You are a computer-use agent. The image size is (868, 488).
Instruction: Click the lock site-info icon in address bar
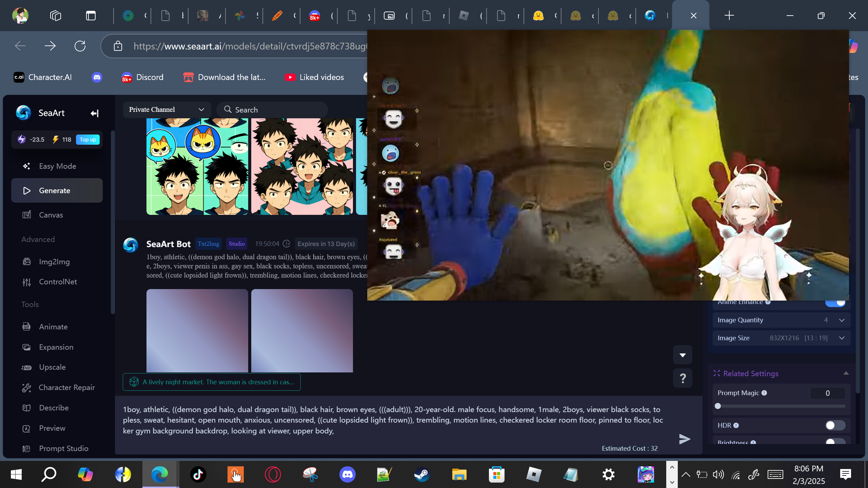pos(118,46)
